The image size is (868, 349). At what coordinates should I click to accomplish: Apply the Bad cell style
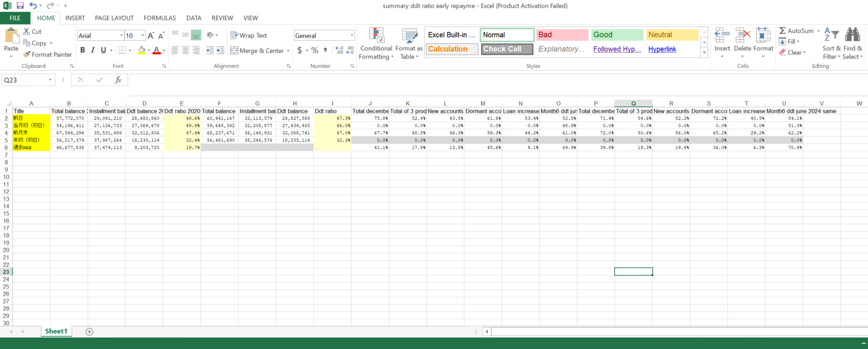562,34
